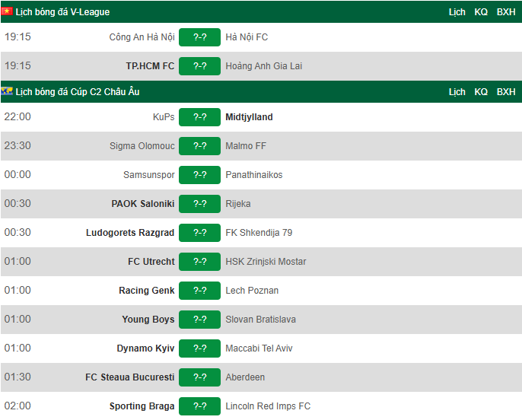Click ?-? button for Racing Genk match
This screenshot has height=420, width=522.
pyautogui.click(x=199, y=291)
